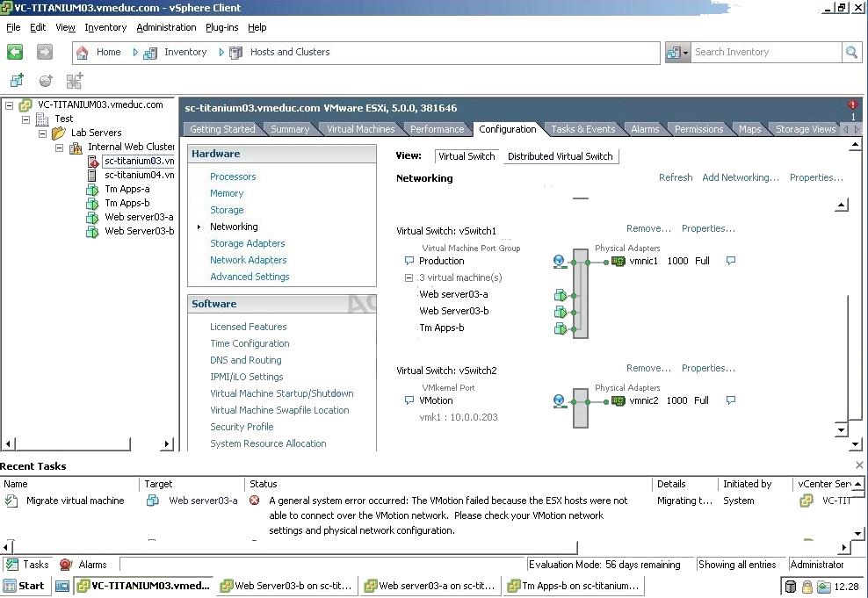Screen dimensions: 868x598
Task: Open the search type dropdown arrow
Action: [686, 53]
